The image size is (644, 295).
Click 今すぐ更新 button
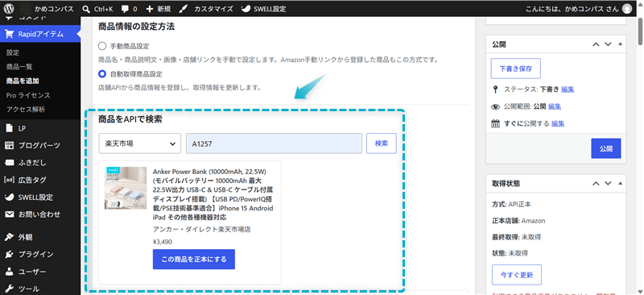(517, 275)
